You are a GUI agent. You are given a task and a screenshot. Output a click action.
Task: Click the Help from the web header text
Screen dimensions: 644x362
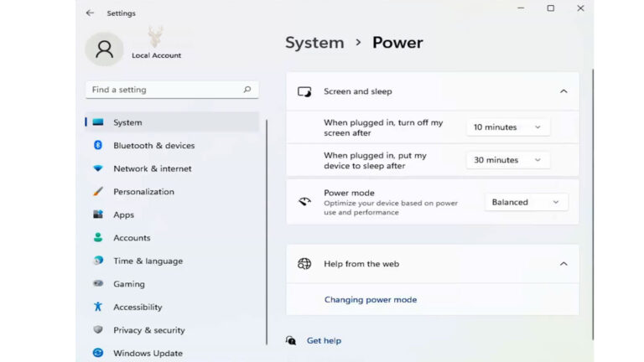pos(361,263)
